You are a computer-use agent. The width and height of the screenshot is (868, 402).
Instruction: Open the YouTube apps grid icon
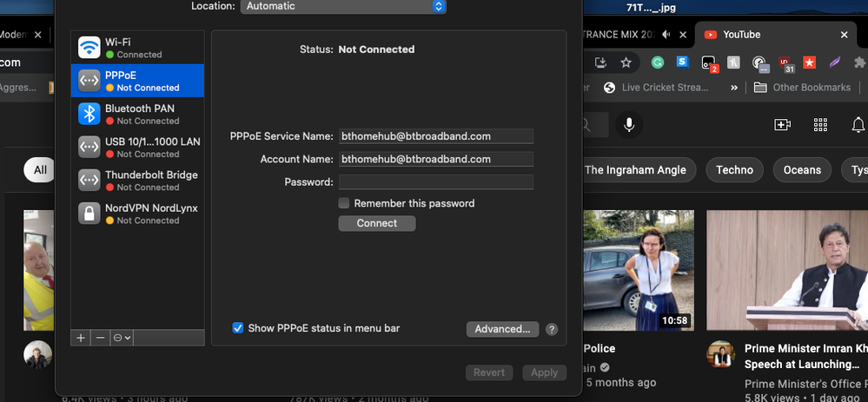[820, 125]
